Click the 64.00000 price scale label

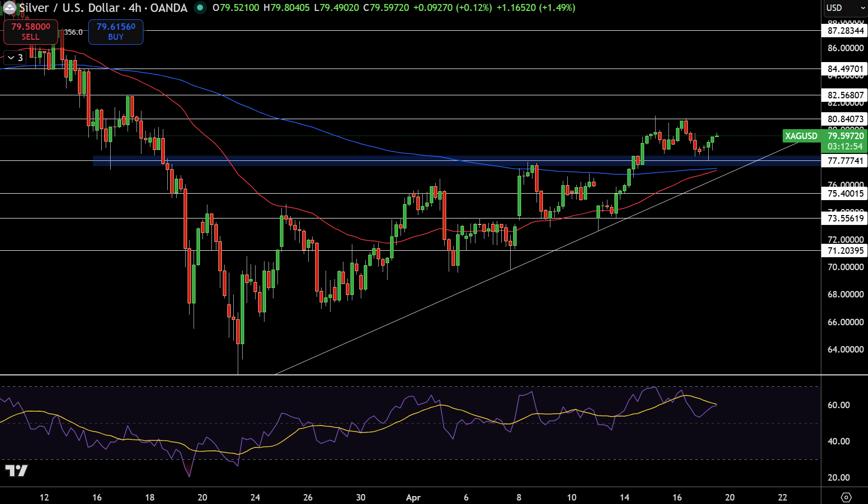click(846, 350)
